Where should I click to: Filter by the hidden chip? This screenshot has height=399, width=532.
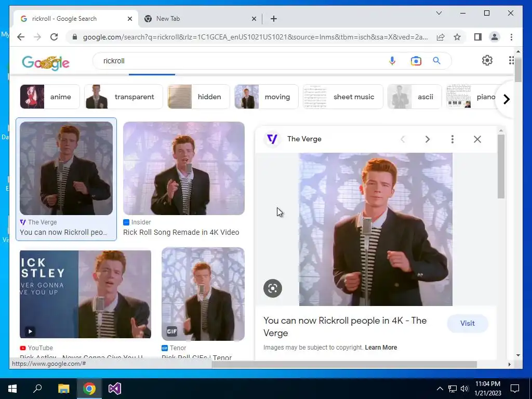pos(199,97)
